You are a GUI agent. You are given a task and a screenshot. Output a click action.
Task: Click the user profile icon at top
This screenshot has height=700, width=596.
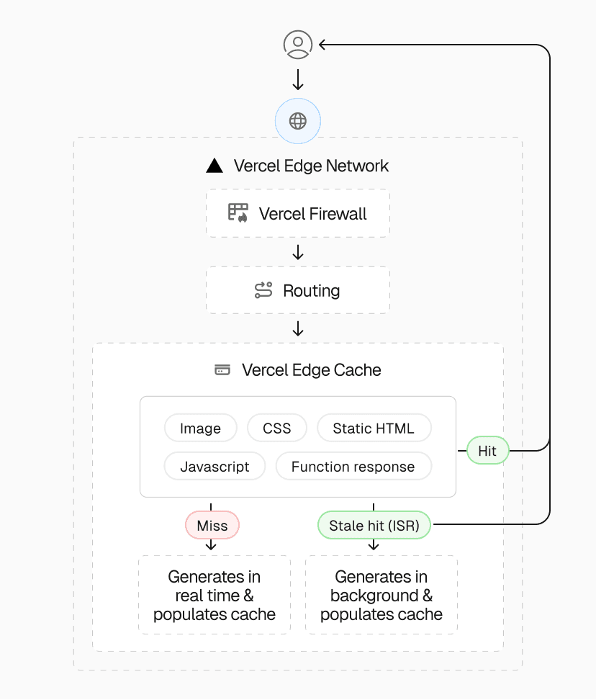298,45
